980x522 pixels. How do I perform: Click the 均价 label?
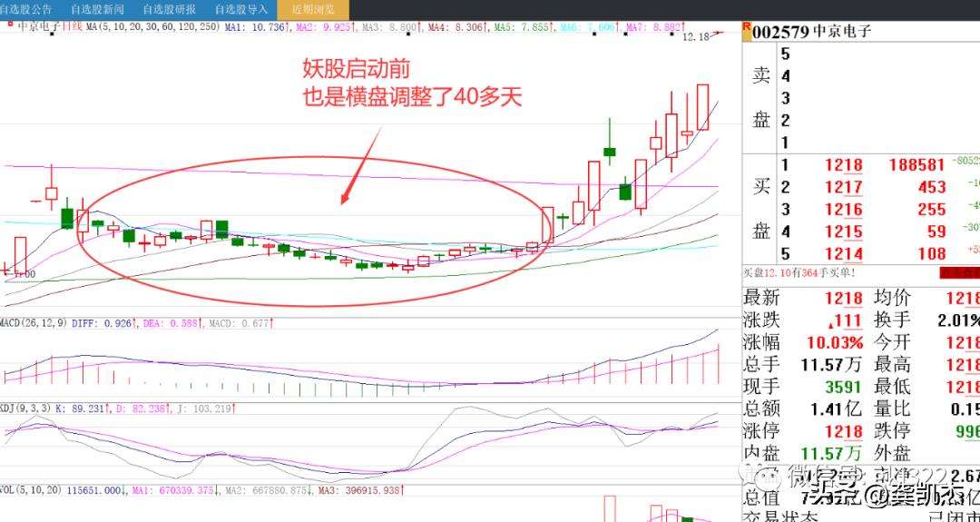(x=892, y=298)
